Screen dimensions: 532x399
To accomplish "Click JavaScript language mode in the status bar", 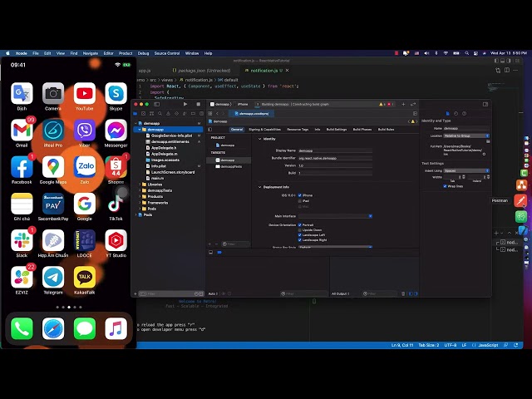I will point(488,345).
